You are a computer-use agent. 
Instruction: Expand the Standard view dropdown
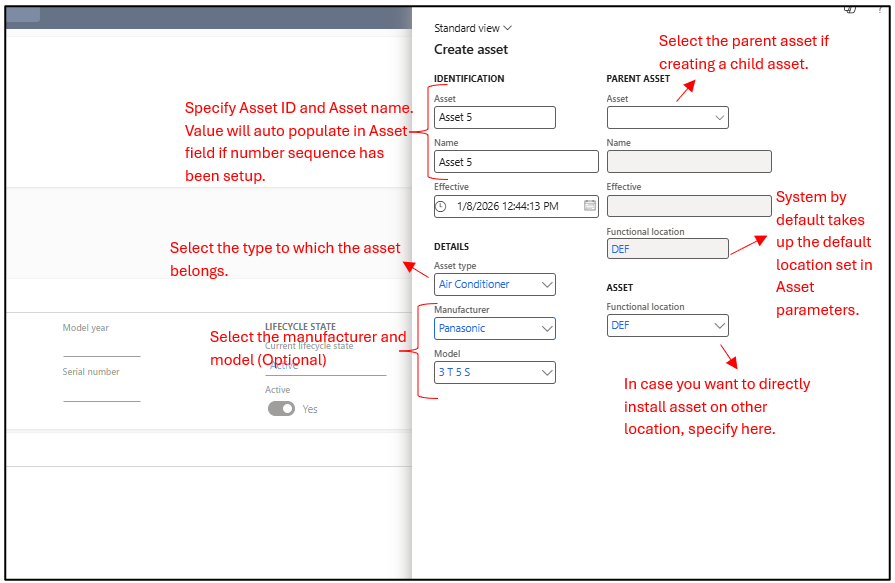point(473,28)
